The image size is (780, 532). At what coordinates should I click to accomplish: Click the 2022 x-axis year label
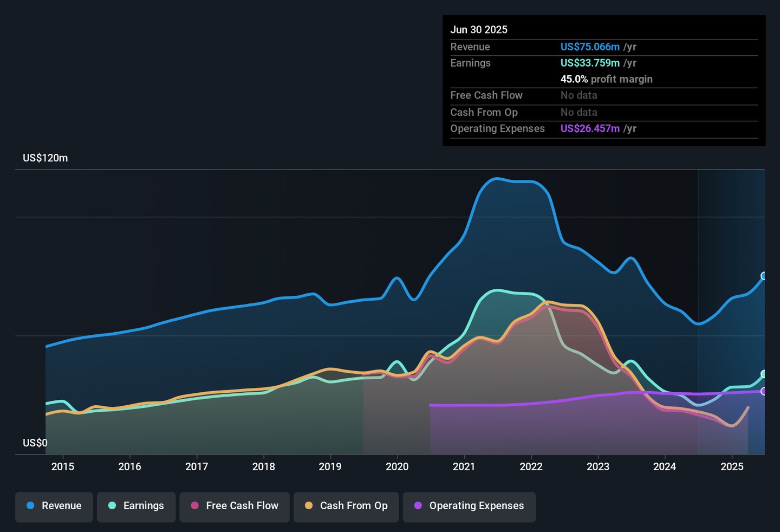click(x=531, y=466)
